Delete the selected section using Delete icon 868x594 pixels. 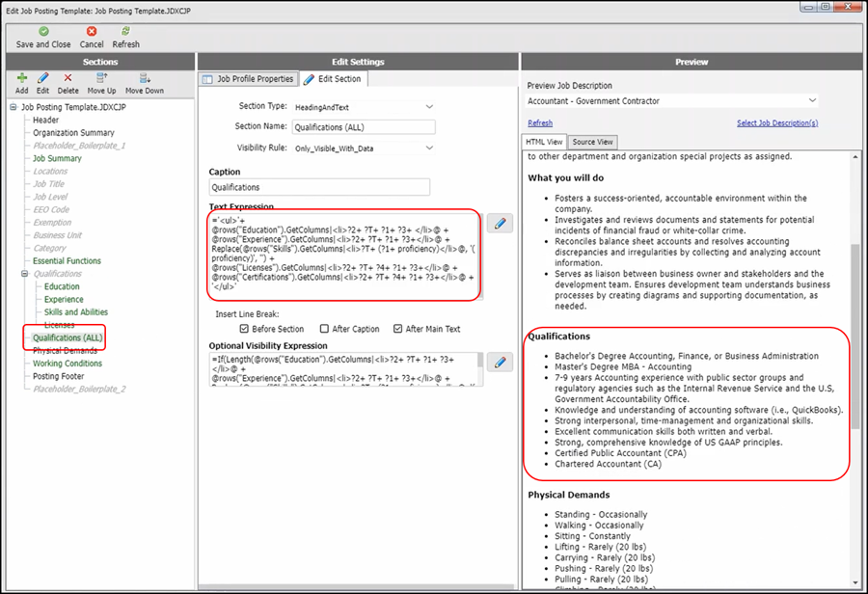pyautogui.click(x=68, y=78)
